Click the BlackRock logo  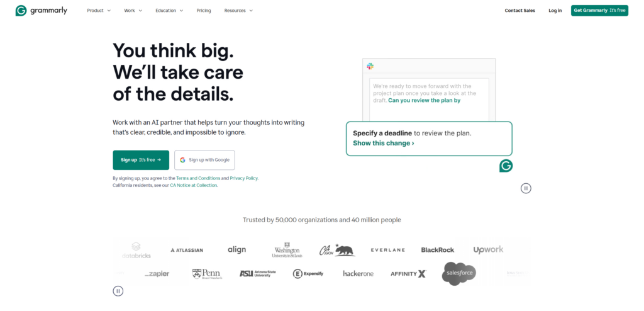(x=437, y=250)
